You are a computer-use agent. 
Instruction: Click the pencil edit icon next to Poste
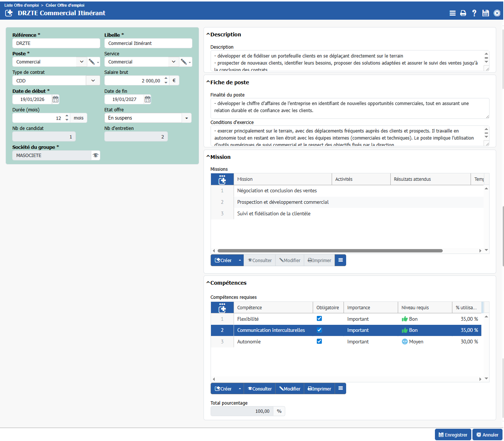pyautogui.click(x=92, y=62)
